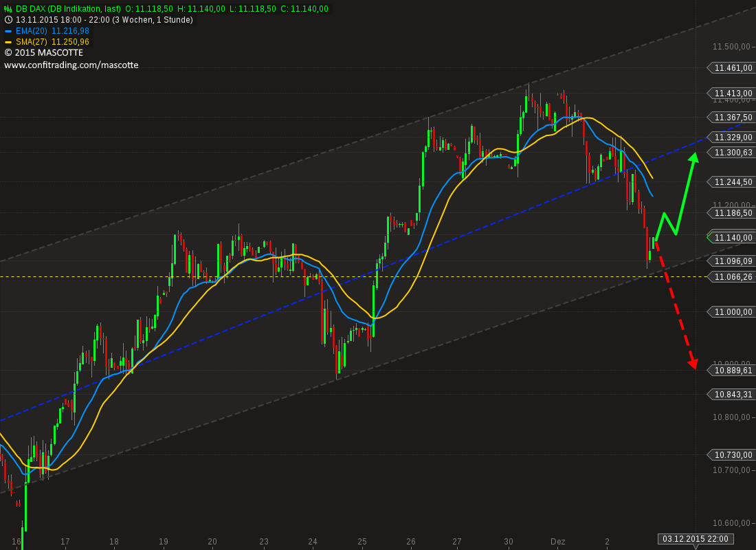Click the date label 23 on the time axis

pyautogui.click(x=263, y=542)
